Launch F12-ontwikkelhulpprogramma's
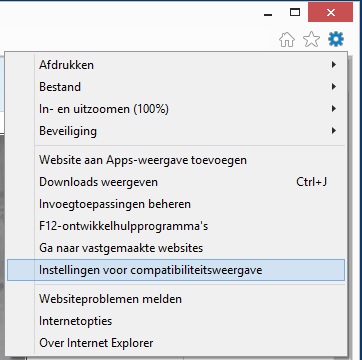The image size is (362, 360). 176,226
